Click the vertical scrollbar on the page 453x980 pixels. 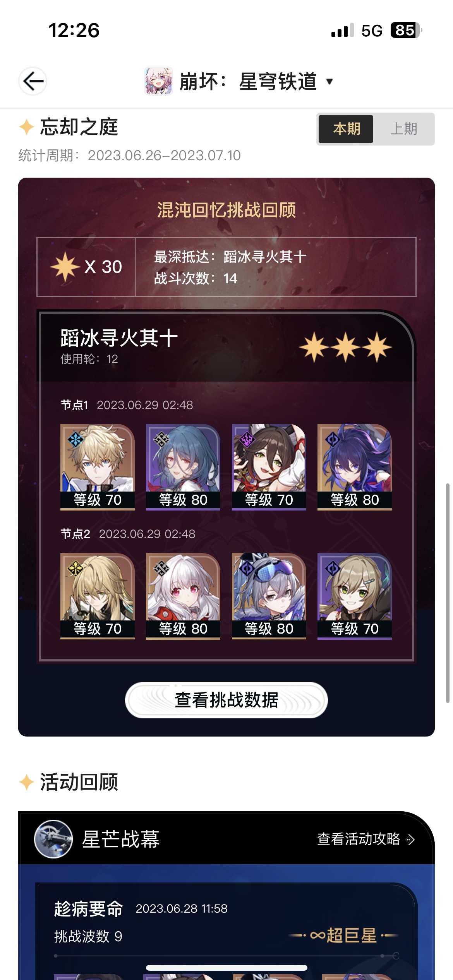click(x=448, y=593)
